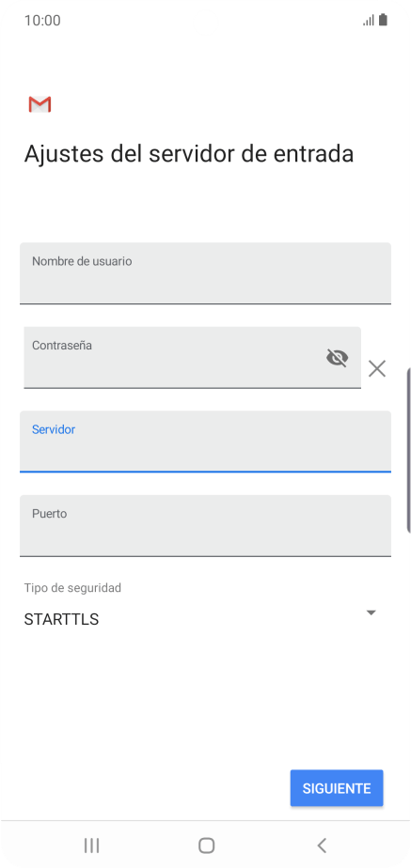
Task: Focus the Nombre de usuario field
Action: pos(205,273)
